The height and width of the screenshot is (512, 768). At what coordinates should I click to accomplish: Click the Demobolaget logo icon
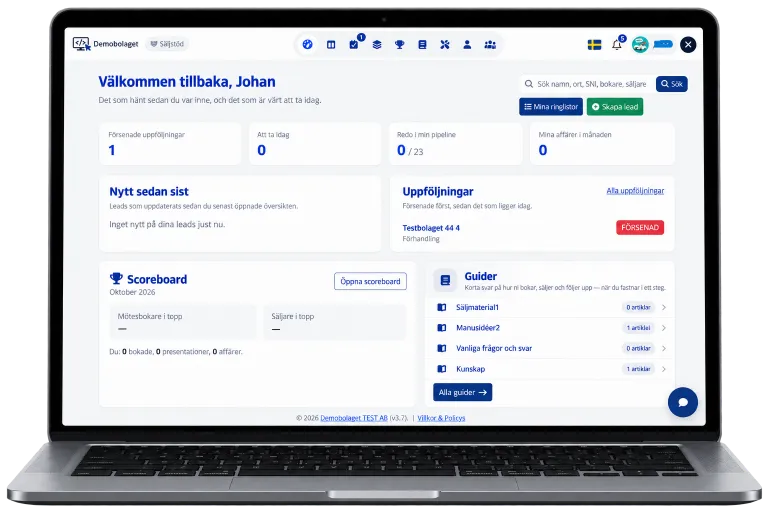pyautogui.click(x=81, y=44)
